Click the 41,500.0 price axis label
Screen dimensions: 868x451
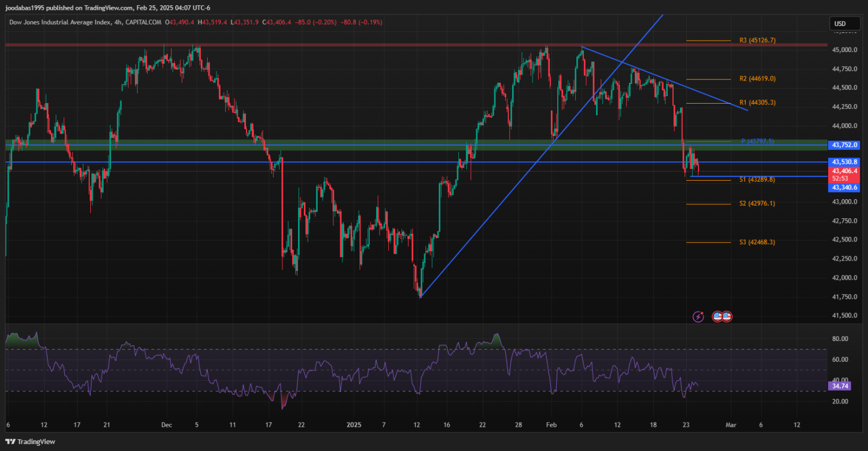[x=845, y=316]
